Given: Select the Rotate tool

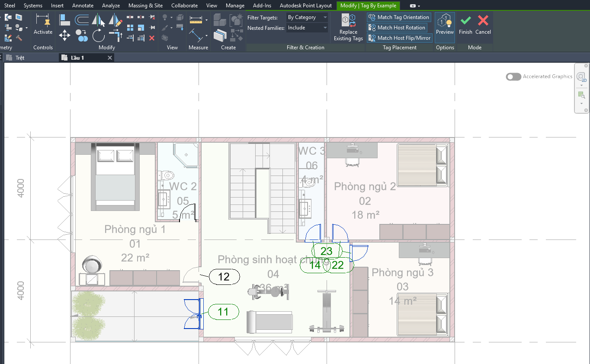Looking at the screenshot, I should tap(99, 35).
